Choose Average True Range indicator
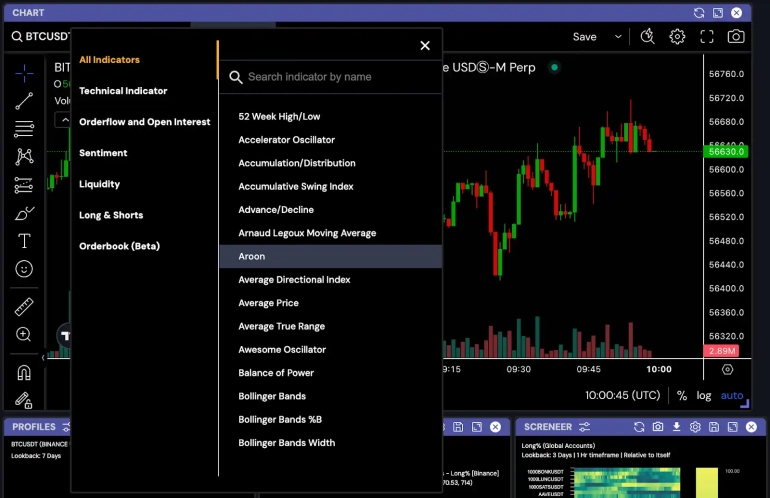This screenshot has width=770, height=498. [x=281, y=326]
